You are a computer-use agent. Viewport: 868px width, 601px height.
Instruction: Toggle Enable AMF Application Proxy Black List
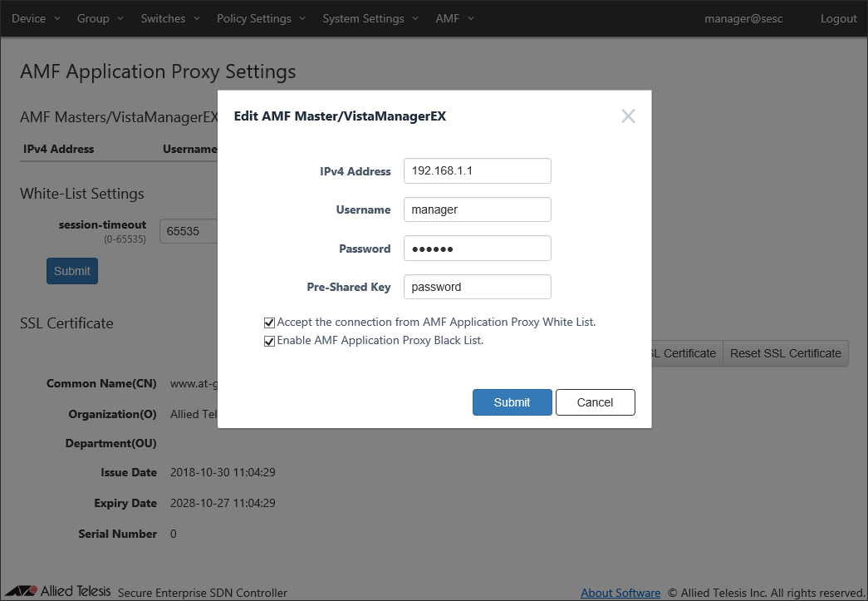point(269,341)
